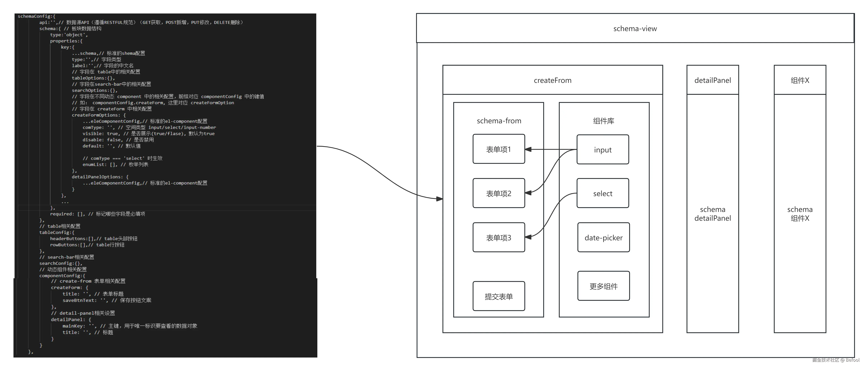The height and width of the screenshot is (371, 868).
Task: Click the 组件库 label
Action: pyautogui.click(x=603, y=121)
